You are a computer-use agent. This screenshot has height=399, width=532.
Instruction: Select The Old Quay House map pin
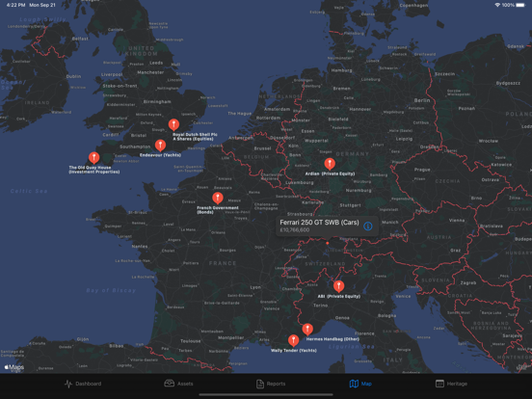coord(94,158)
